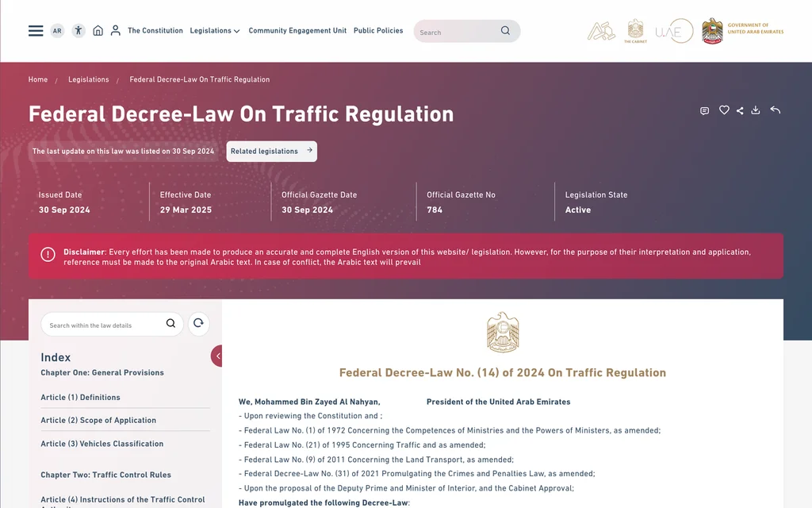The image size is (812, 508).
Task: Open Article (1) Definitions
Action: point(80,398)
